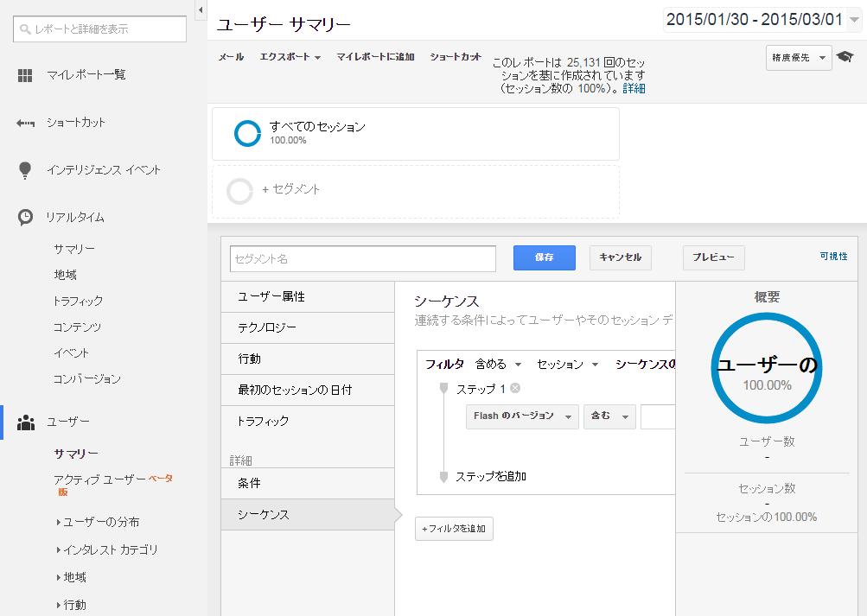Expand 地域 under ユーザー section
This screenshot has height=616, width=867.
click(x=72, y=577)
